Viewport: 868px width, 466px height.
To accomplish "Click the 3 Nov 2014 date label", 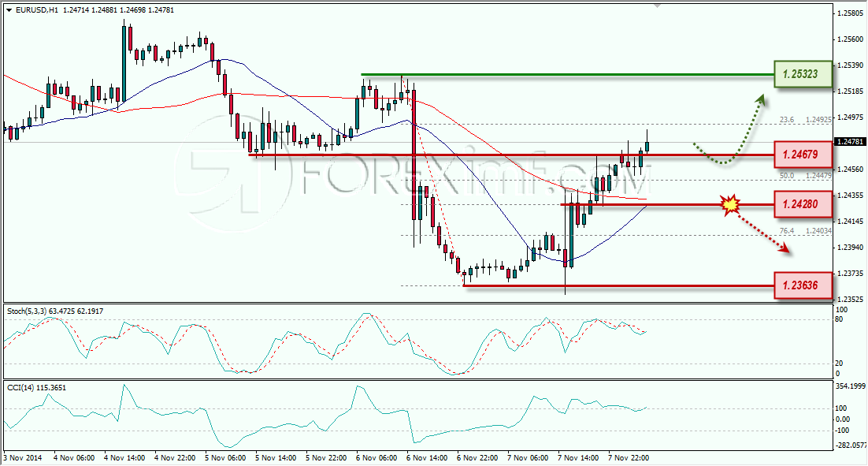I will [x=23, y=457].
